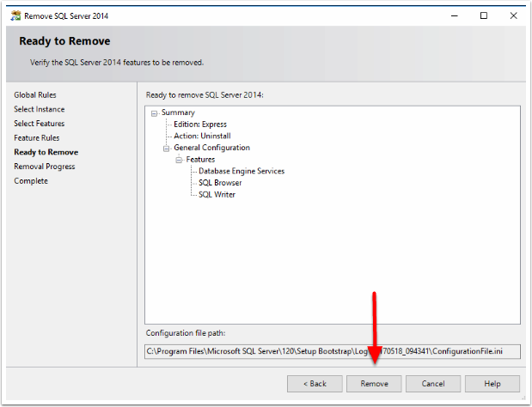Image resolution: width=532 pixels, height=407 pixels.
Task: Click the General Configuration label
Action: (x=211, y=148)
